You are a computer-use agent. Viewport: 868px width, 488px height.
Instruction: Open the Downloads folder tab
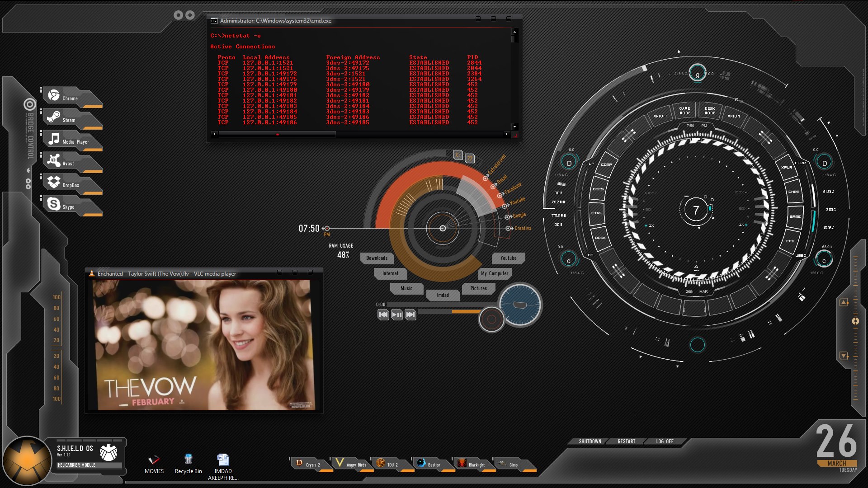coord(377,258)
